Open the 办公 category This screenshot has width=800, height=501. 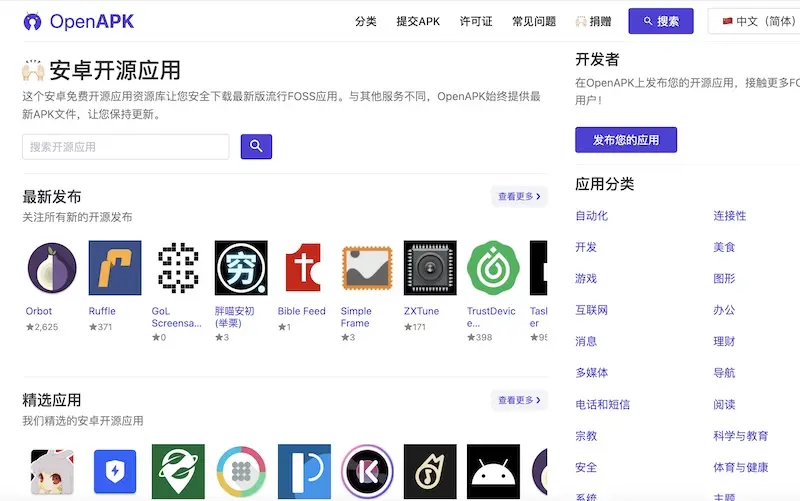click(724, 310)
